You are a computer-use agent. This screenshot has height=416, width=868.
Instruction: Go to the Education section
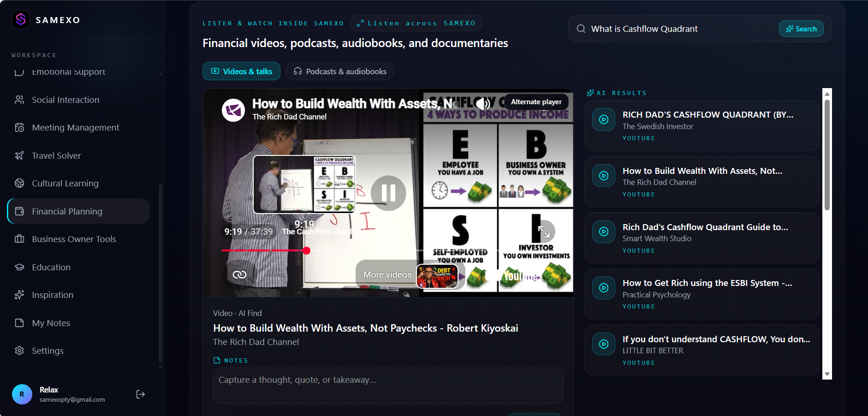click(78, 267)
